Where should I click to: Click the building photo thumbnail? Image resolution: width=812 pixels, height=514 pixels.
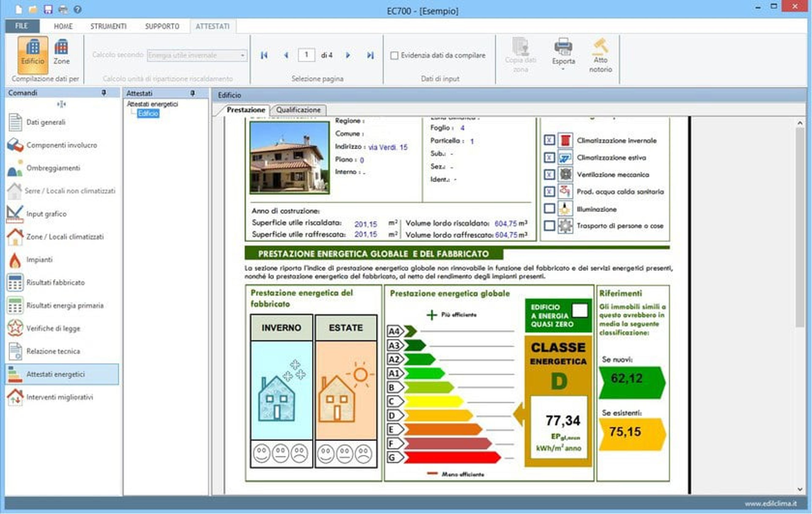(x=289, y=157)
